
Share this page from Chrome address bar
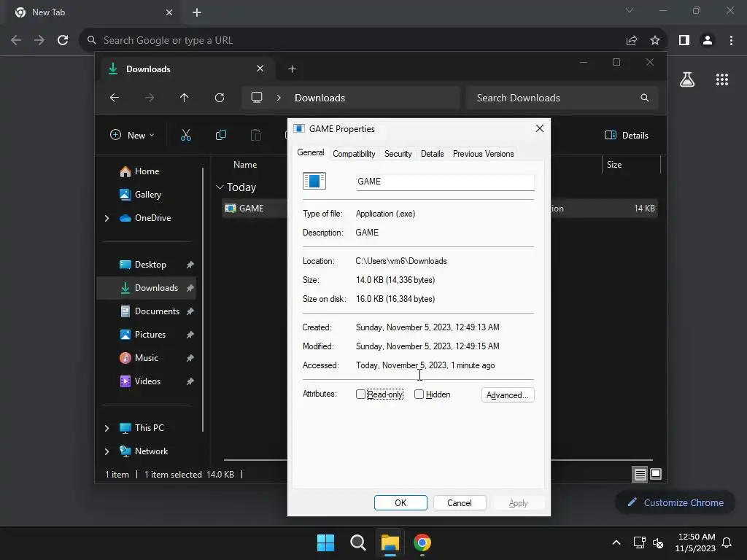pos(632,41)
